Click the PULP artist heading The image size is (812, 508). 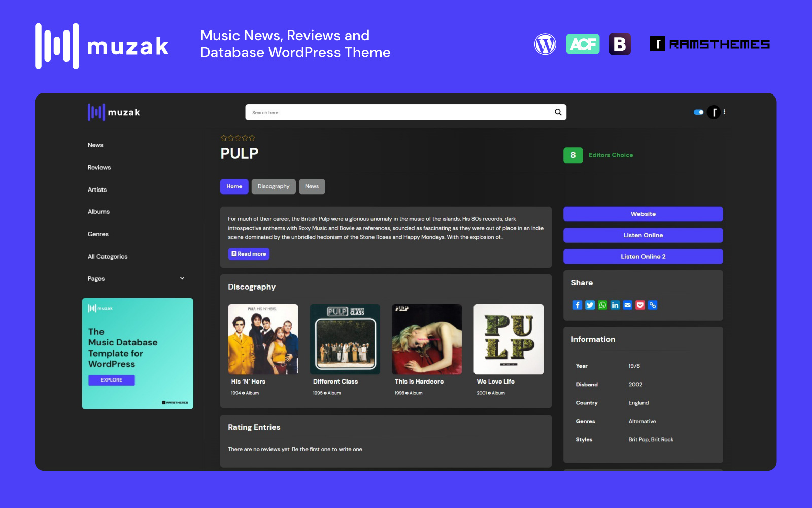[240, 153]
